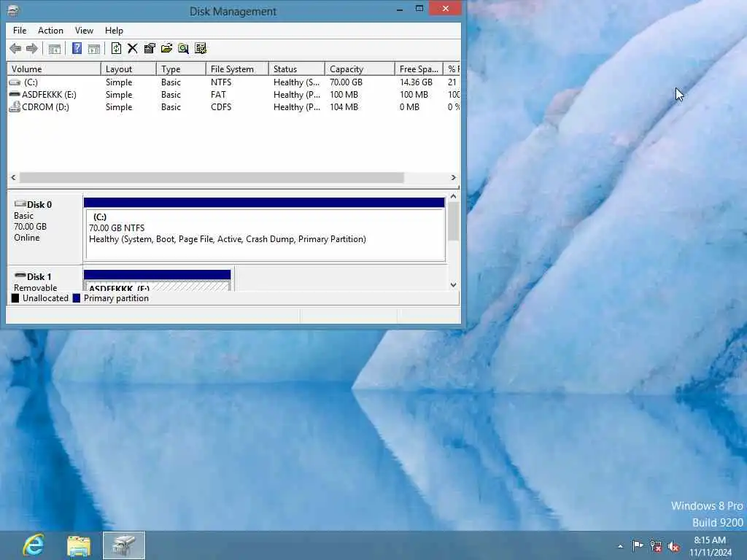Show hidden tray icons arrow
Viewport: 747px width, 560px height.
620,546
